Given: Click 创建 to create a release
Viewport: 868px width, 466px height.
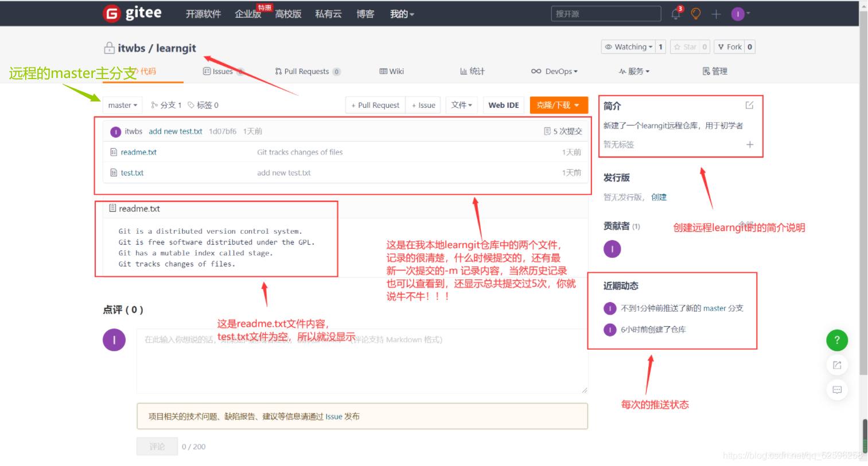Looking at the screenshot, I should pos(659,197).
